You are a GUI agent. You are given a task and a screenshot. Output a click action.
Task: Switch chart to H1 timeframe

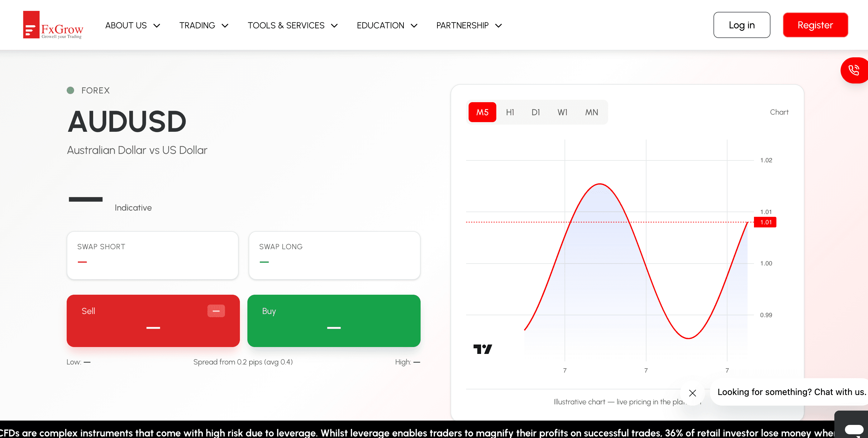point(510,112)
